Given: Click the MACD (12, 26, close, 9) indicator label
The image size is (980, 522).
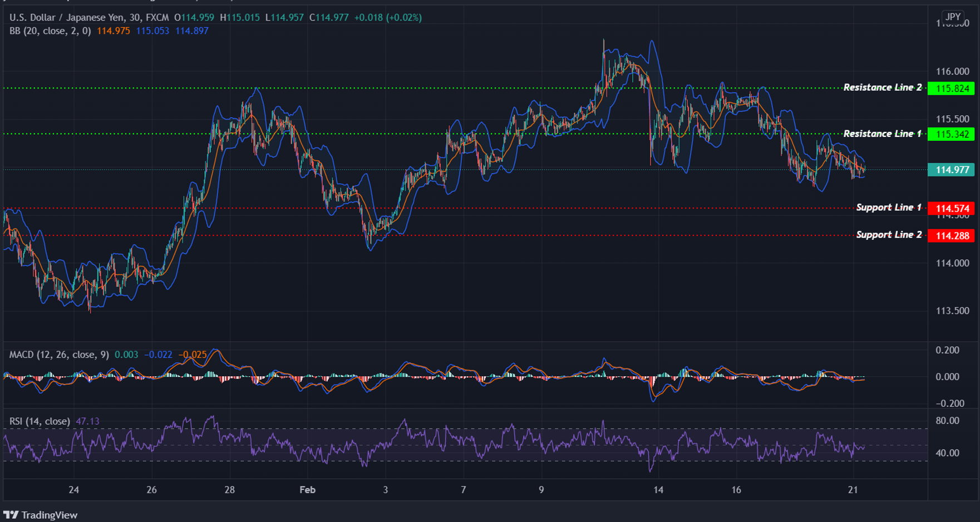Looking at the screenshot, I should click(x=59, y=354).
